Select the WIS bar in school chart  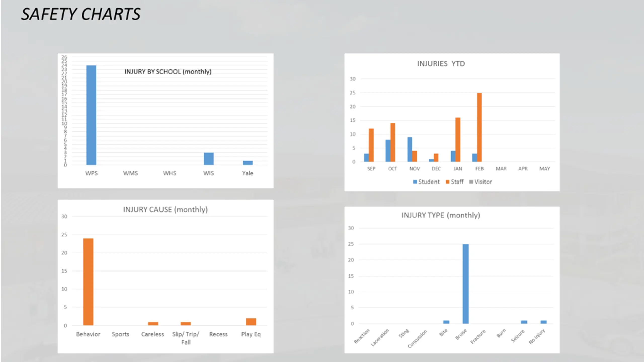(x=209, y=159)
